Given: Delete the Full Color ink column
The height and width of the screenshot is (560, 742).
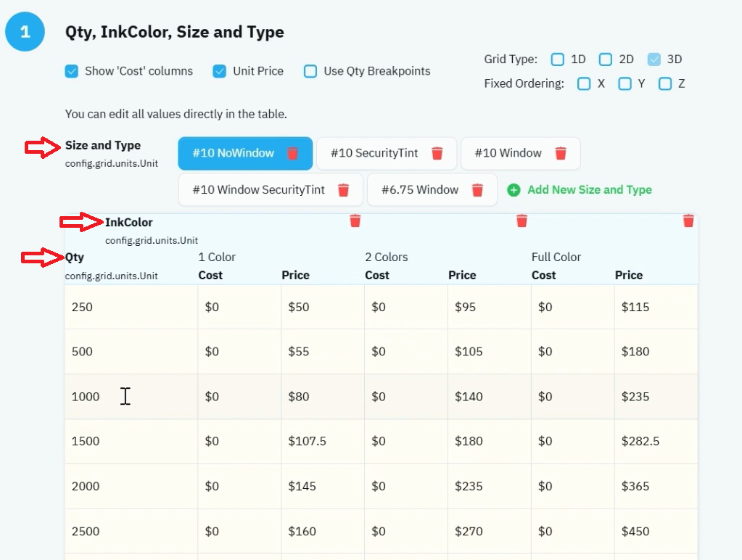Looking at the screenshot, I should pyautogui.click(x=688, y=221).
